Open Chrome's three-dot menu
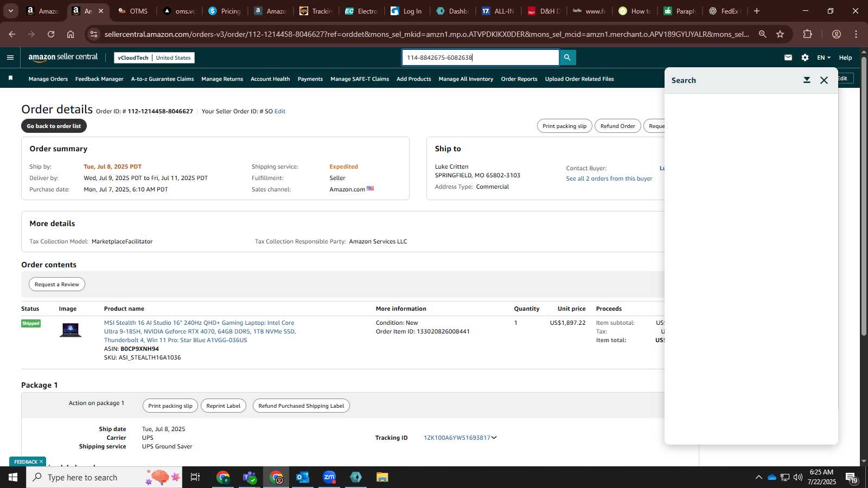The width and height of the screenshot is (868, 488). point(856,34)
